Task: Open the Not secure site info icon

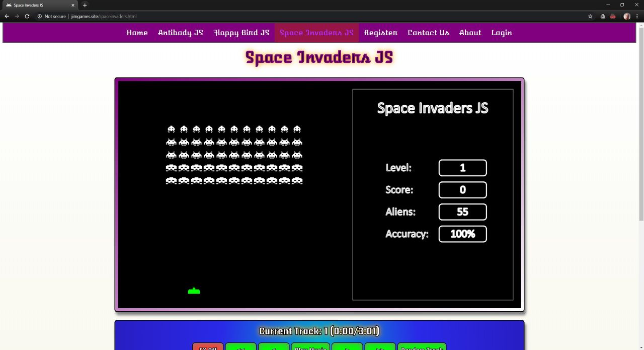Action: [x=40, y=16]
